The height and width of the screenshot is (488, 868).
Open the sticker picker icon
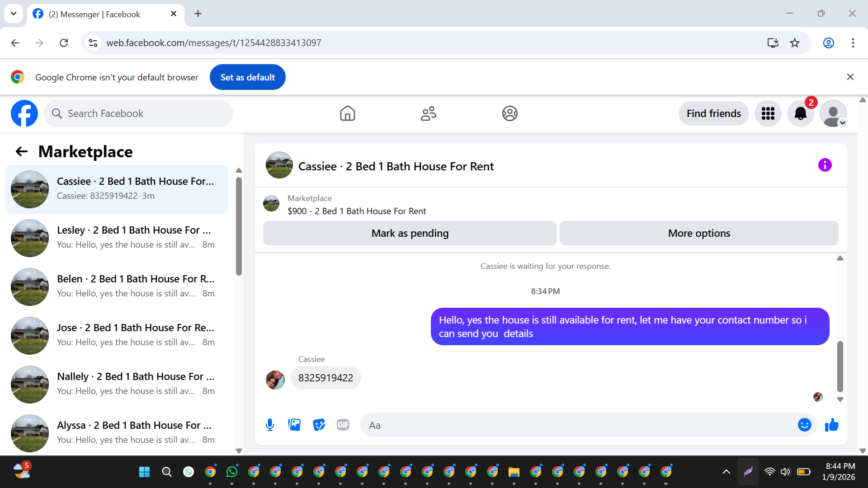pos(319,425)
